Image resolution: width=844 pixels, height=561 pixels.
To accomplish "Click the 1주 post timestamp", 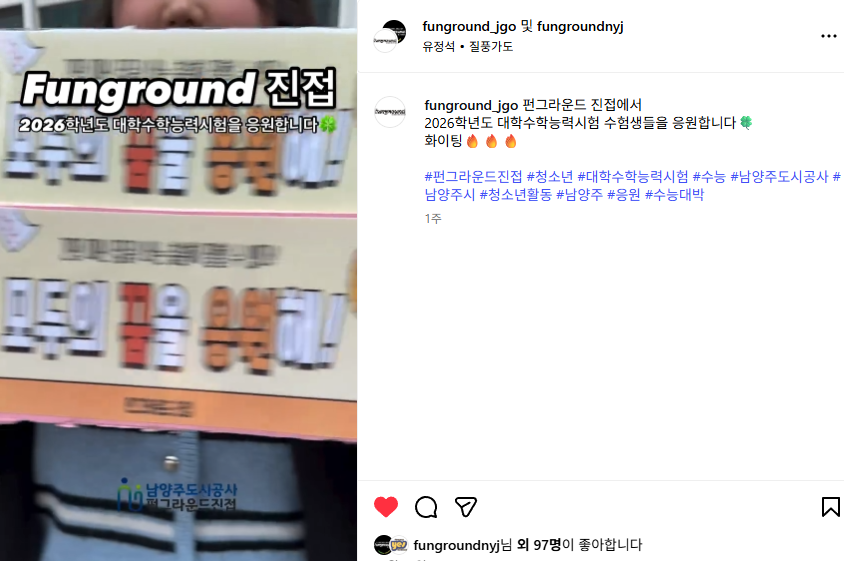I will [x=433, y=219].
